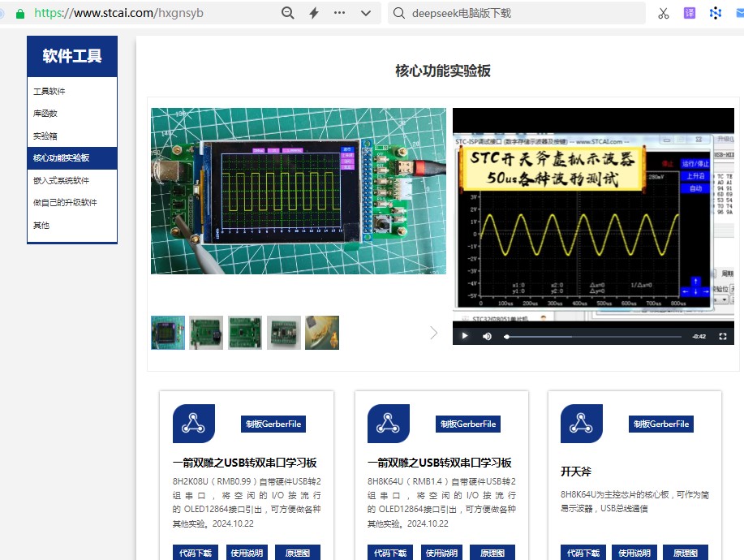
Task: Select the fifth golden chip thumbnail
Action: (x=322, y=333)
